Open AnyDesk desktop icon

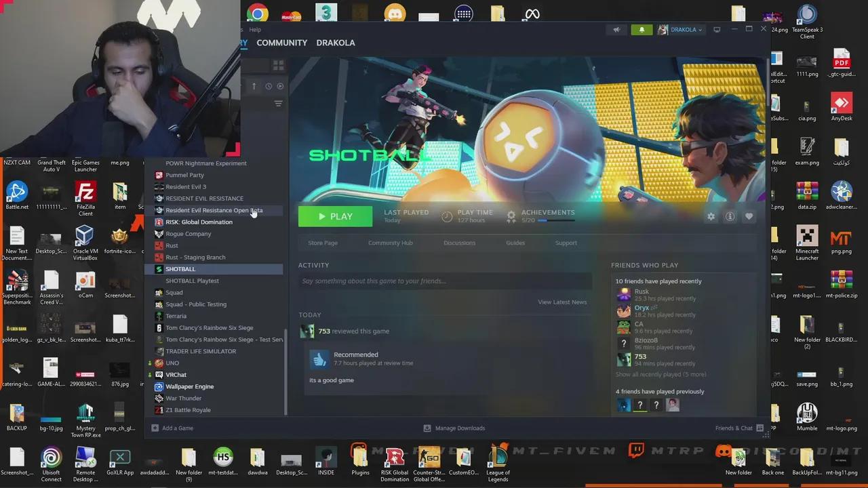842,107
